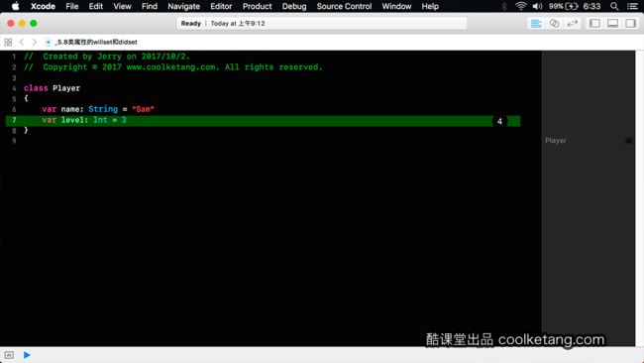Open the Navigate menu
This screenshot has height=363, width=644.
183,6
